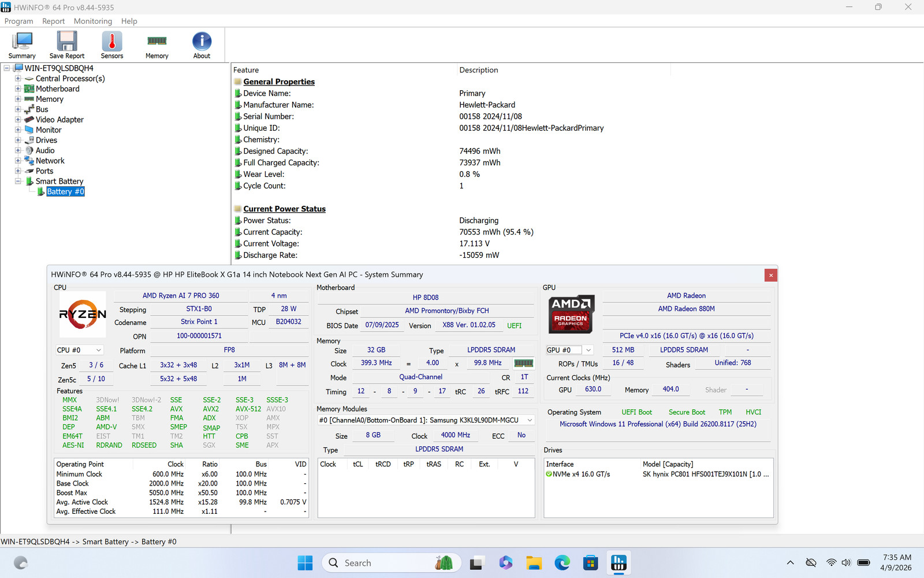The width and height of the screenshot is (924, 578).
Task: Expand the Memory tree node
Action: pos(18,99)
